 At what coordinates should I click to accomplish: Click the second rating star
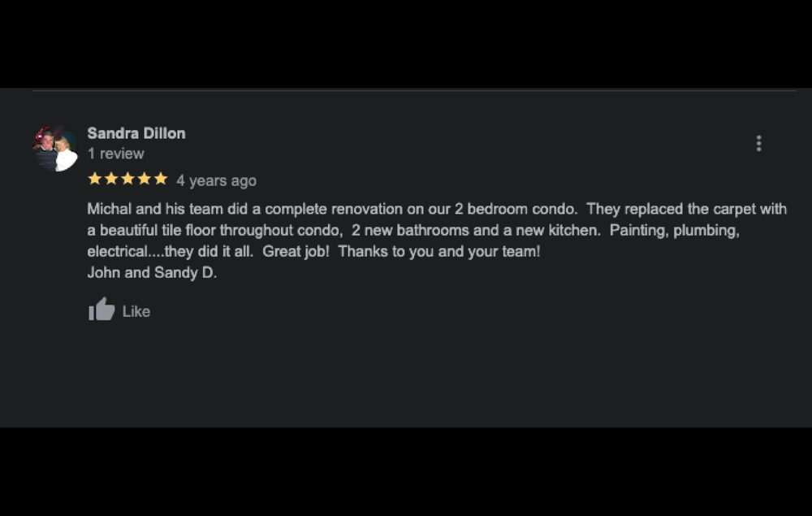(111, 179)
